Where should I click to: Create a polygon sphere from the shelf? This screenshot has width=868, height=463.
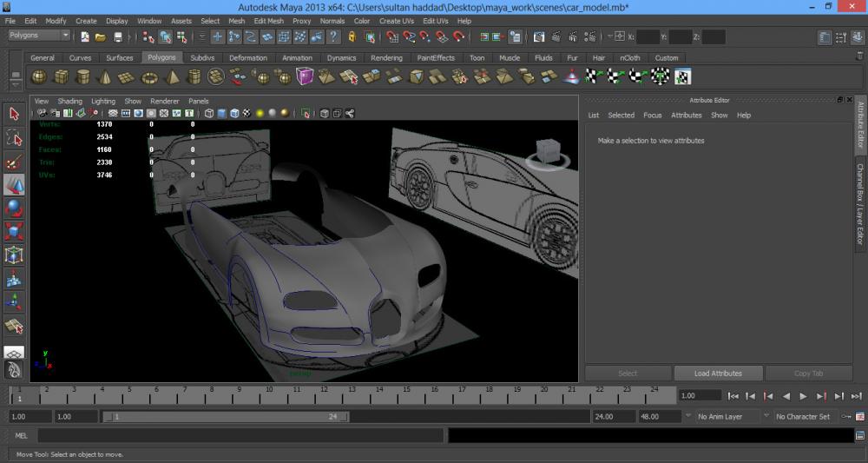click(x=39, y=77)
